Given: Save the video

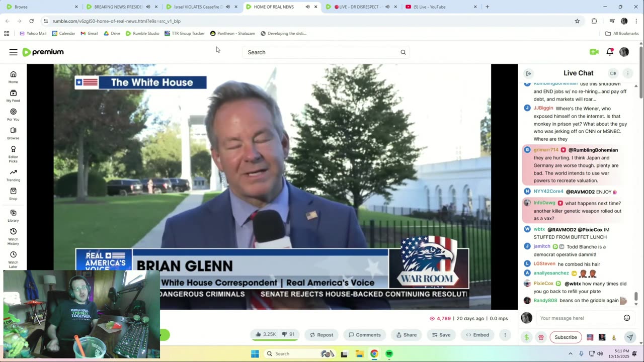Looking at the screenshot, I should (441, 335).
